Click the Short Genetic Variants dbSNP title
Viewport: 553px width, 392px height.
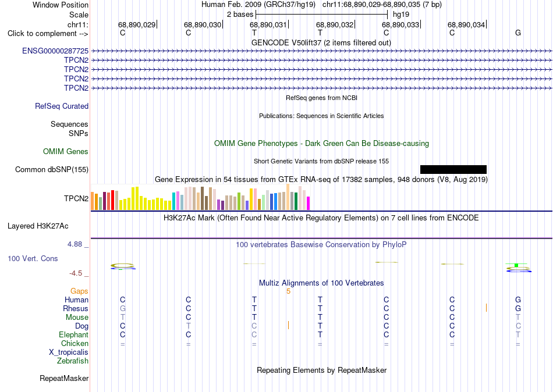pyautogui.click(x=321, y=161)
